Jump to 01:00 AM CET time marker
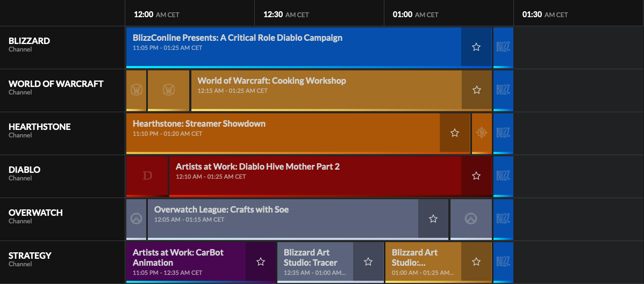644x284 pixels. 416,15
